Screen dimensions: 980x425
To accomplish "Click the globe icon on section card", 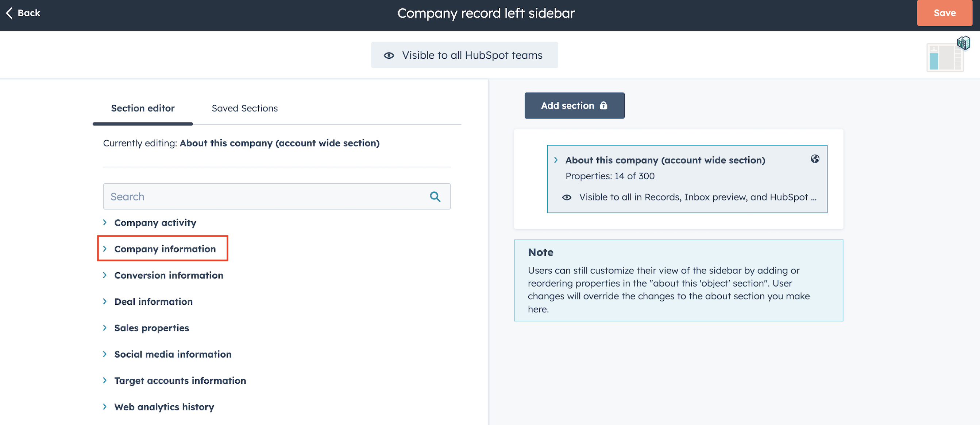I will tap(814, 159).
